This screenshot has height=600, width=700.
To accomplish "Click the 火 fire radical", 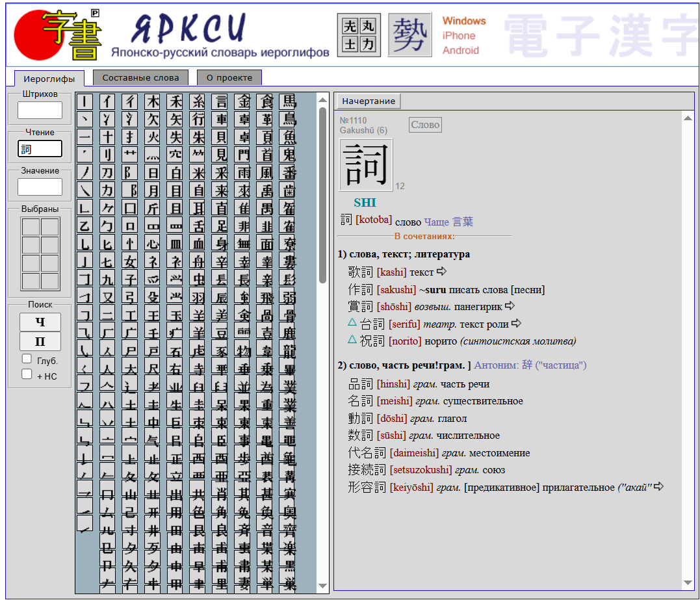I will (153, 137).
